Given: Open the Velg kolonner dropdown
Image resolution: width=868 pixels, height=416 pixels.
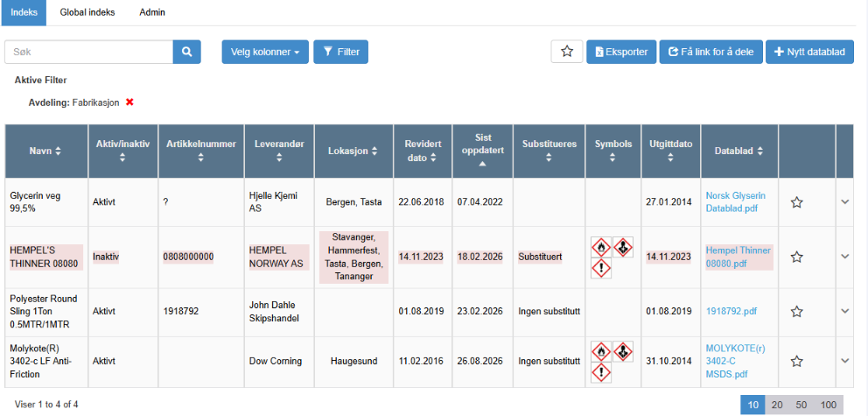Looking at the screenshot, I should [x=265, y=52].
